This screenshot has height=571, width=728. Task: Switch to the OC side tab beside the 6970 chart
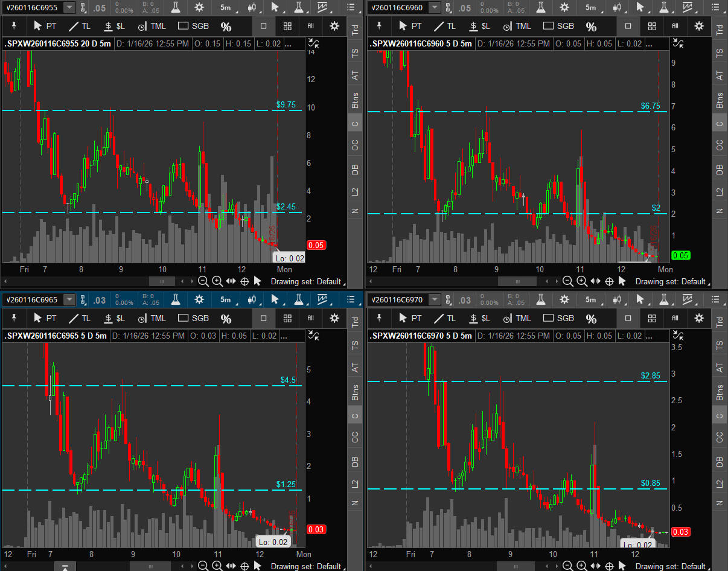click(720, 437)
